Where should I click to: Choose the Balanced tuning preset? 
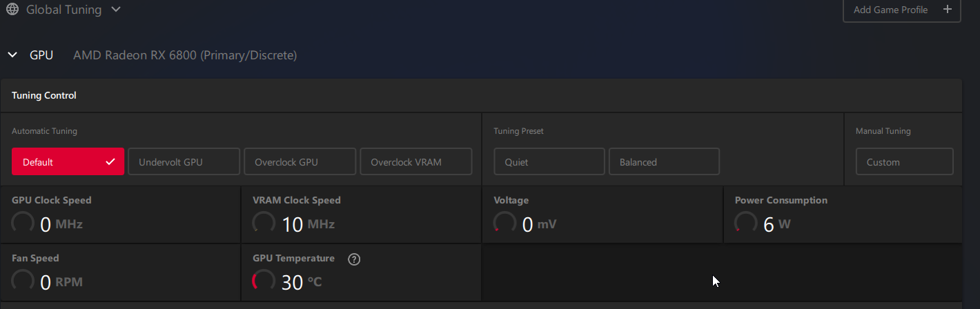tap(664, 162)
